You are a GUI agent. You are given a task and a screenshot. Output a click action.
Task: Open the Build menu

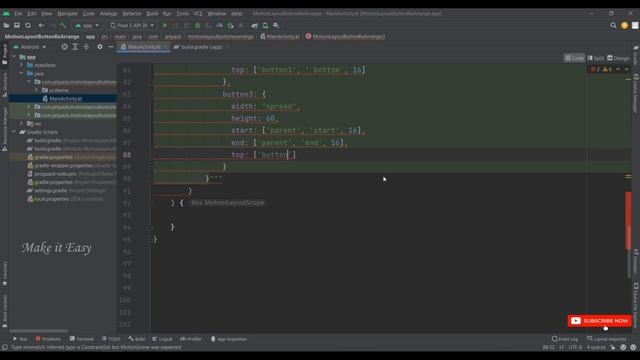[152, 13]
